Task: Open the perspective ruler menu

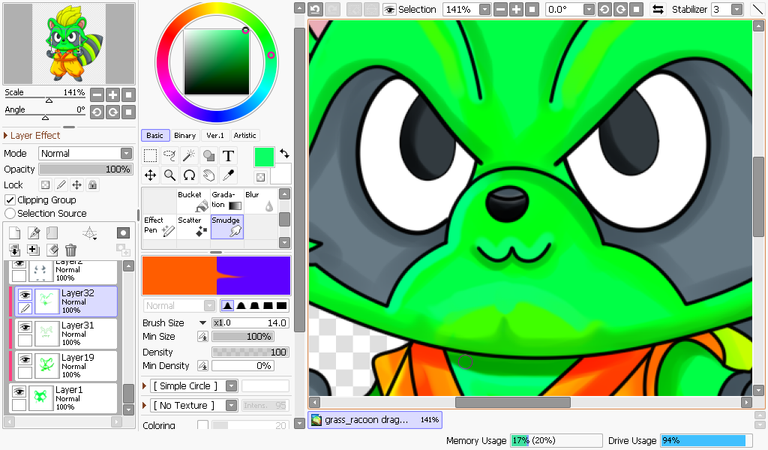Action: tap(90, 233)
